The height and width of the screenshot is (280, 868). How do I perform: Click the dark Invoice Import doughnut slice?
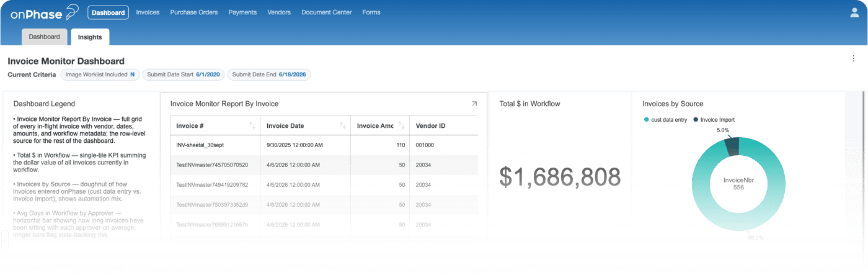pos(733,147)
